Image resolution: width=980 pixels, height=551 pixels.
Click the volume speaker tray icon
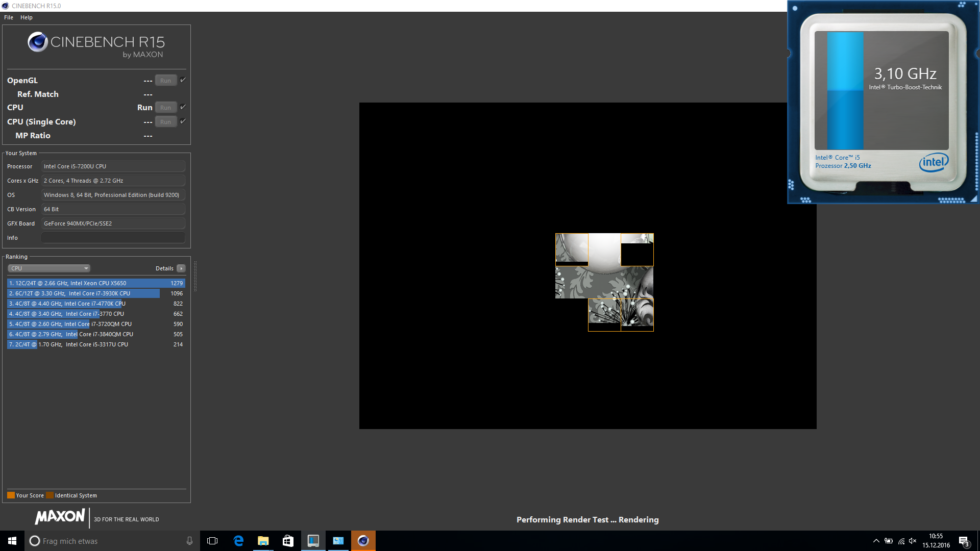[913, 541]
